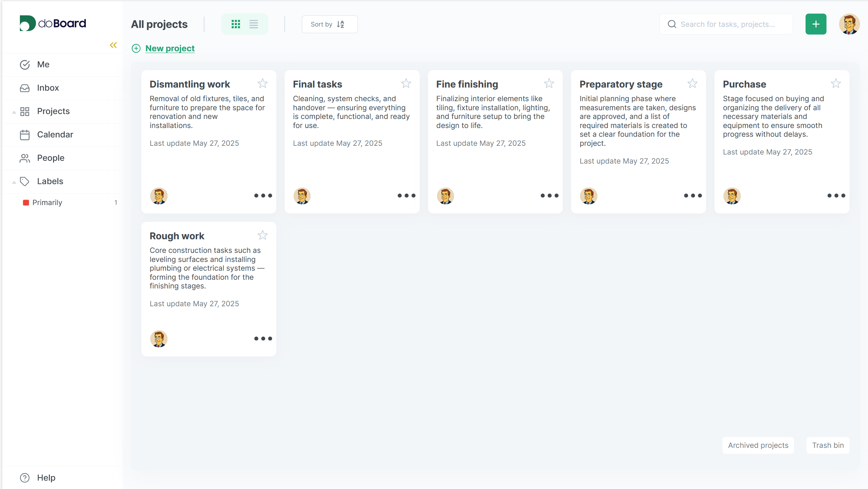Open the Sort by dropdown
868x489 pixels.
(329, 24)
